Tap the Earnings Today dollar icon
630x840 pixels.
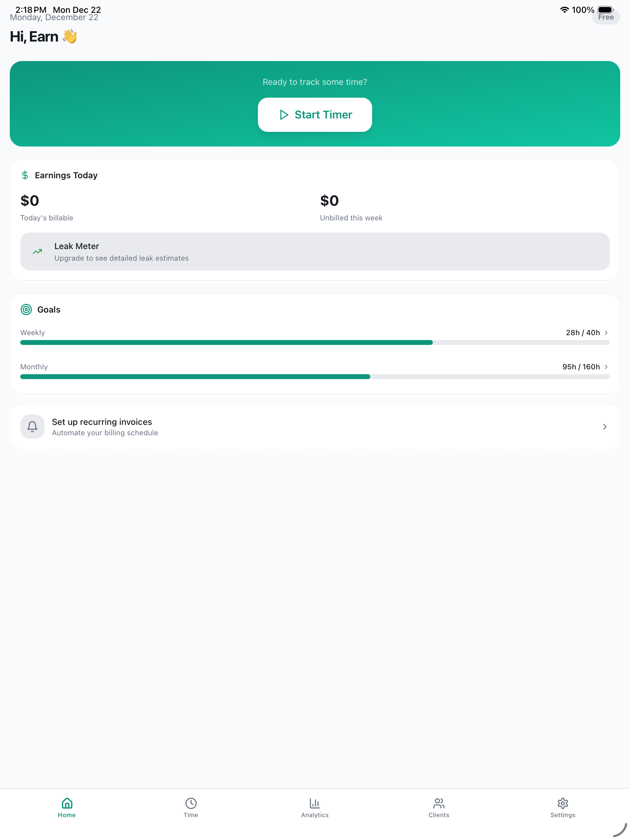point(25,175)
